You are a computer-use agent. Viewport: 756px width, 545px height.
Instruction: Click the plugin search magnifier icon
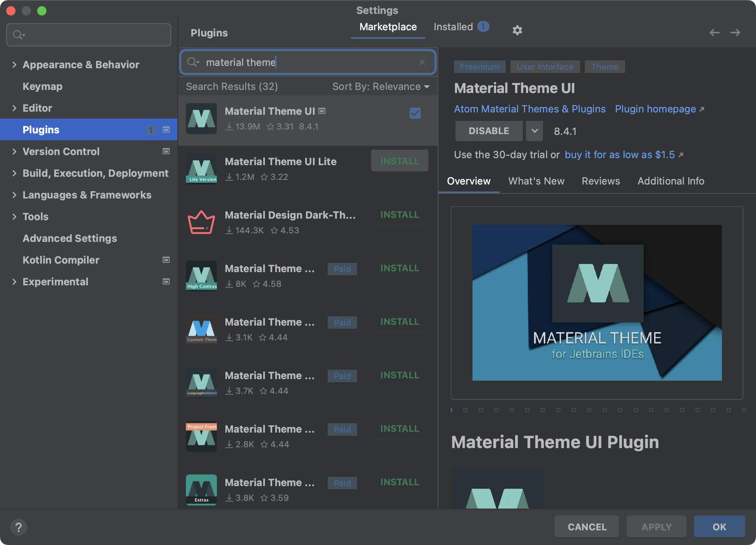[192, 62]
